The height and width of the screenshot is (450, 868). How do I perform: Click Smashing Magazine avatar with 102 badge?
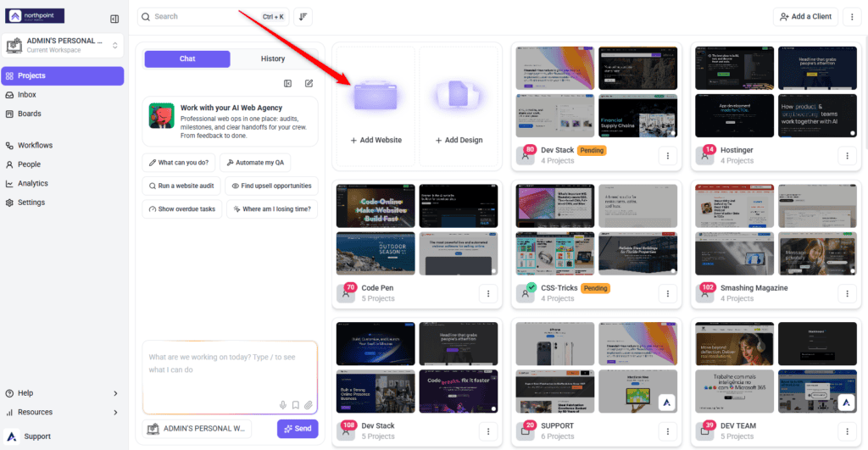[x=704, y=293]
